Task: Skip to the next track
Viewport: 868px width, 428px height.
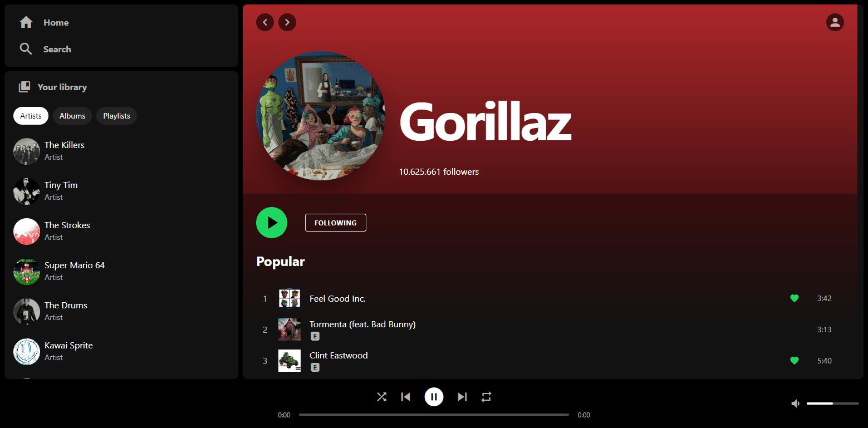Action: [462, 397]
